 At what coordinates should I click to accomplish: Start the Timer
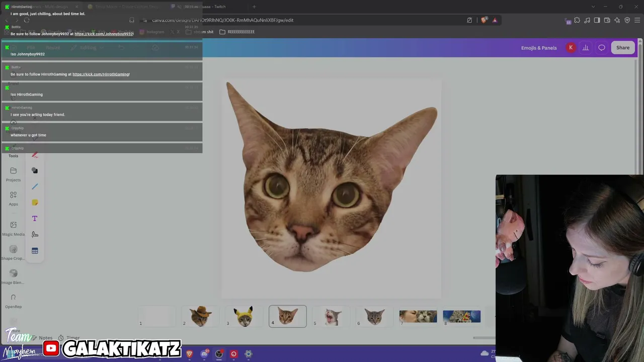click(69, 338)
